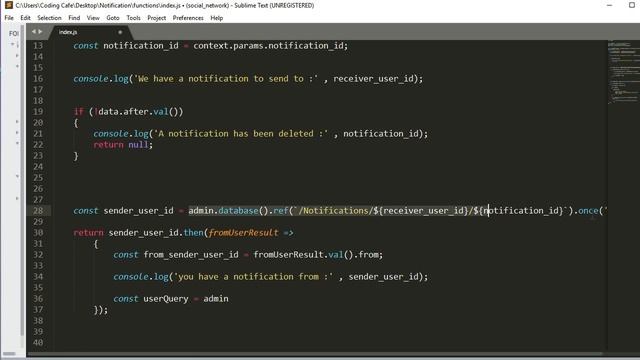Image resolution: width=640 pixels, height=360 pixels.
Task: Place cursor on 'context.params.notification_id' on line 13
Action: tap(269, 46)
